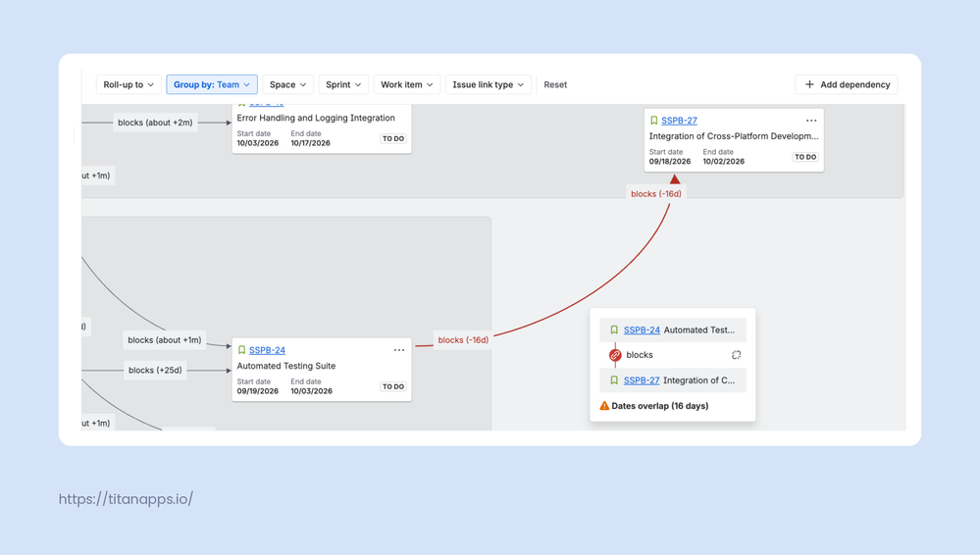Image resolution: width=980 pixels, height=555 pixels.
Task: Open the SSPB-24 card three-dot menu
Action: [x=398, y=350]
